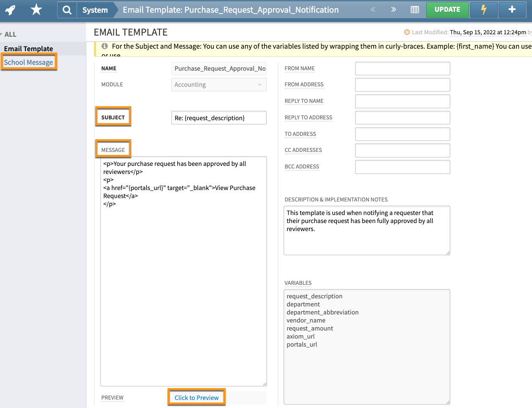Click the magnifying glass search icon
Screen dimensions: 532x408
(67, 10)
